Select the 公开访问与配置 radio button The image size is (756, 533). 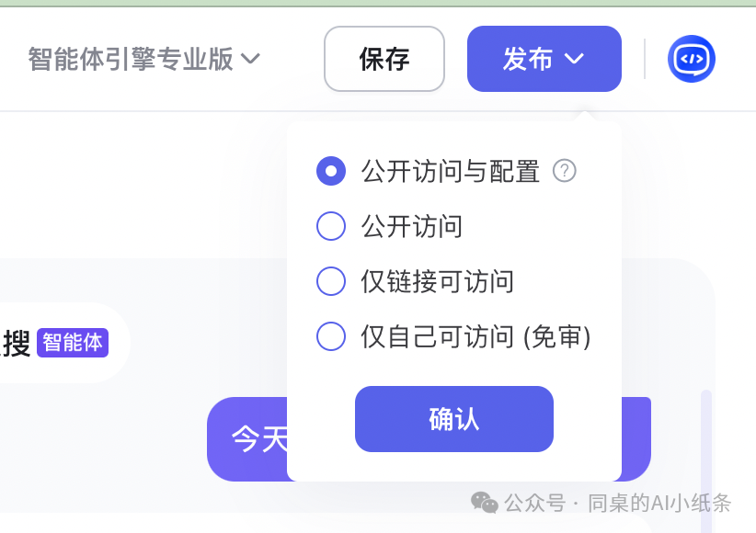[x=331, y=171]
